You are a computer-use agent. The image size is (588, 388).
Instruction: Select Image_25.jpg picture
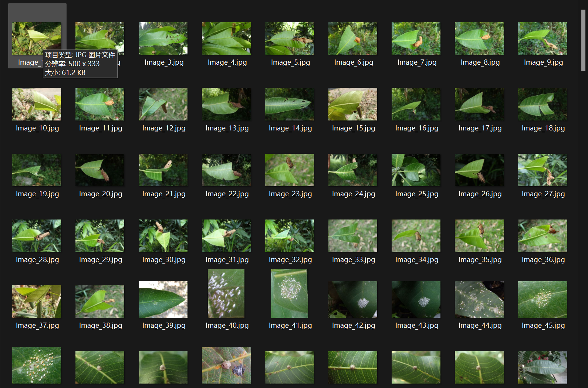(416, 170)
